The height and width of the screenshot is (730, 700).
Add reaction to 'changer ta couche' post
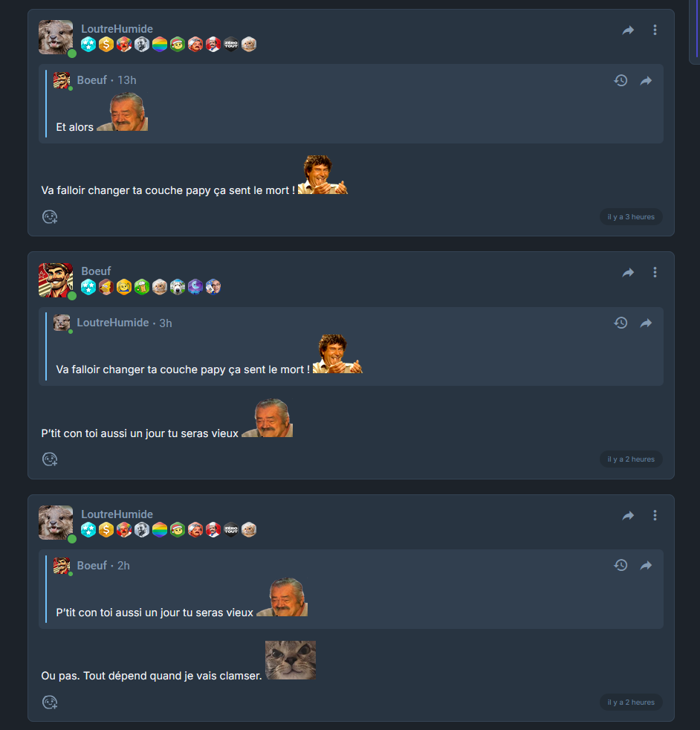[x=50, y=217]
